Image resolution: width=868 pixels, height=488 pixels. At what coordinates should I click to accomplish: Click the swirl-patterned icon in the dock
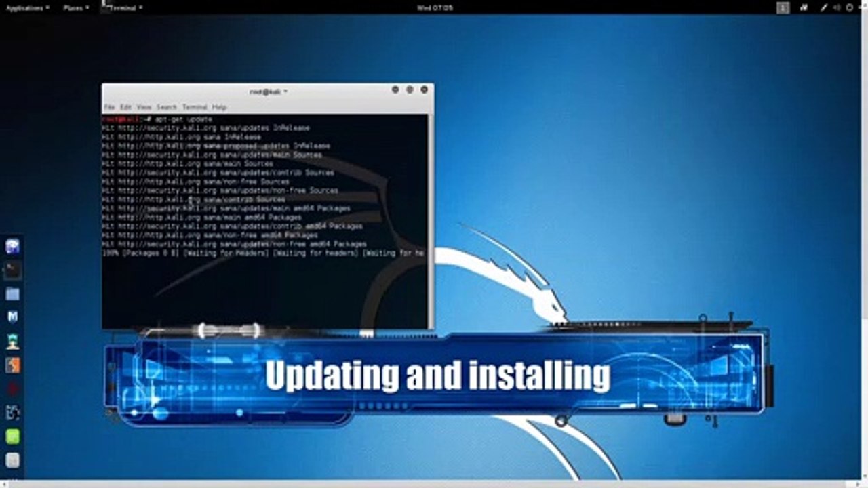click(x=12, y=412)
